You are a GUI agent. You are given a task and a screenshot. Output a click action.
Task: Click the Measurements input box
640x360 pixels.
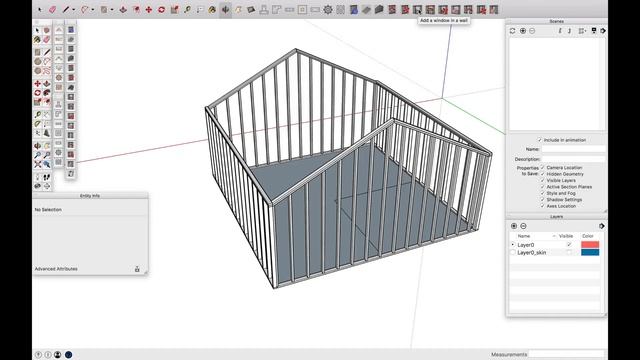point(566,354)
